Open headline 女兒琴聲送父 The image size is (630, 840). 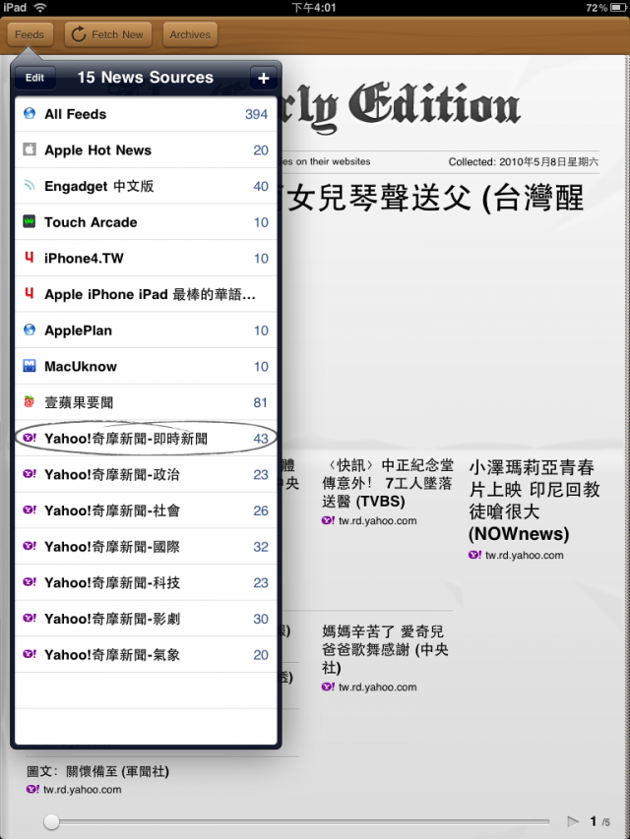pyautogui.click(x=435, y=198)
